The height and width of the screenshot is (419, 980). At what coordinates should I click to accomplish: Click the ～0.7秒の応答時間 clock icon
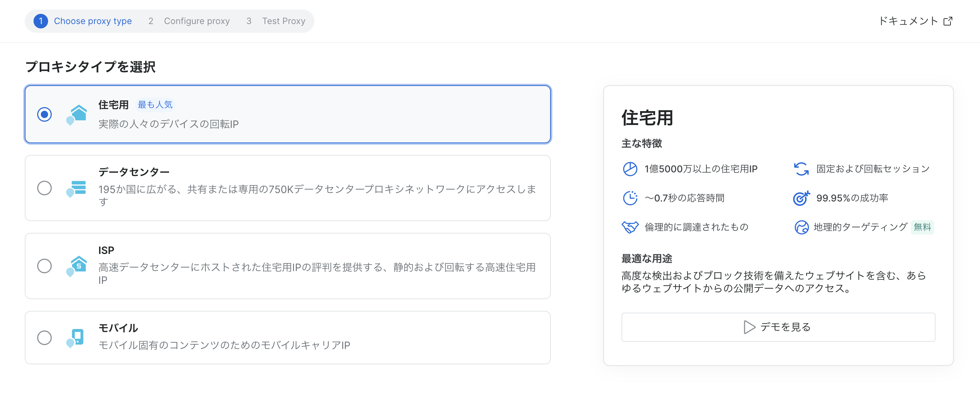click(x=630, y=198)
